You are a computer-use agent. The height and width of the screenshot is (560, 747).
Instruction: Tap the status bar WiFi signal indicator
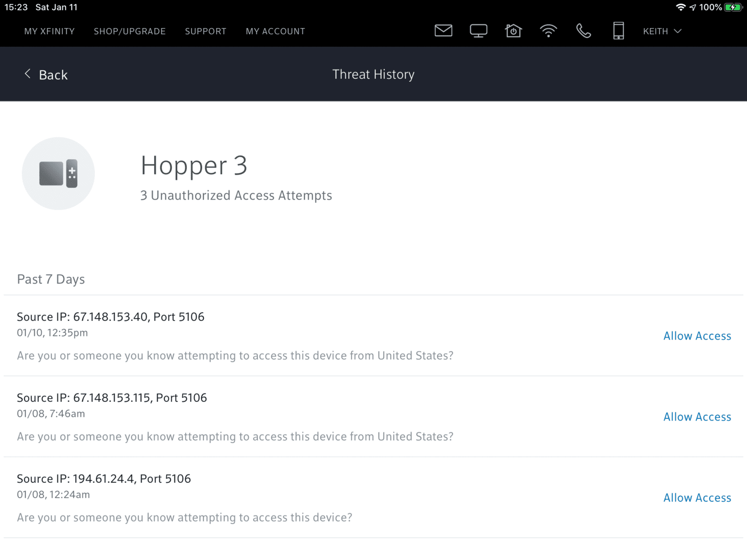click(x=681, y=7)
